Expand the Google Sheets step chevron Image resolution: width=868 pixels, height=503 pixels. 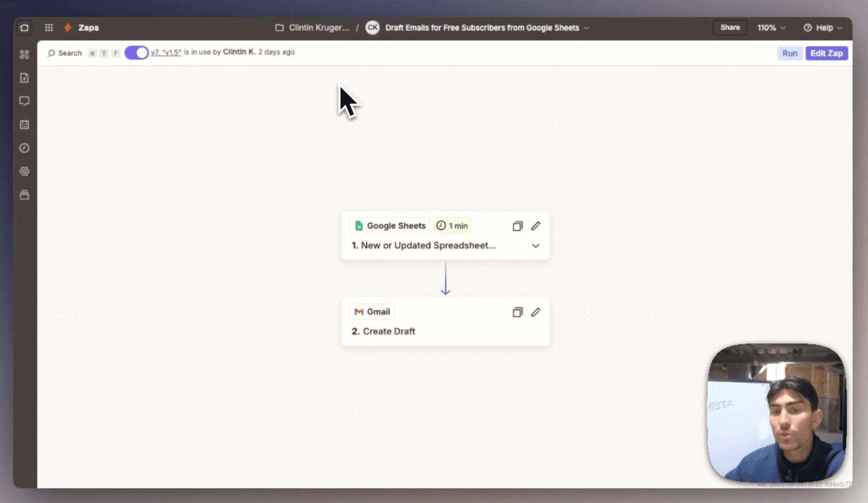click(x=536, y=246)
